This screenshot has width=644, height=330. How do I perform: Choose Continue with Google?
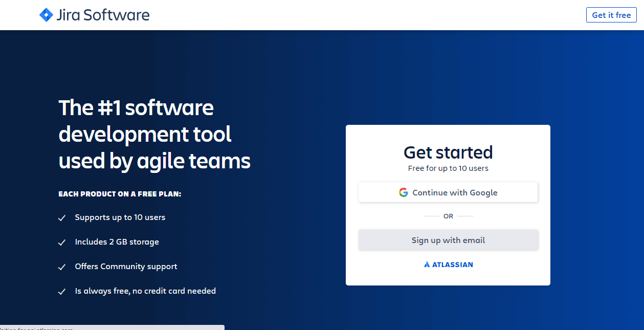(x=448, y=192)
